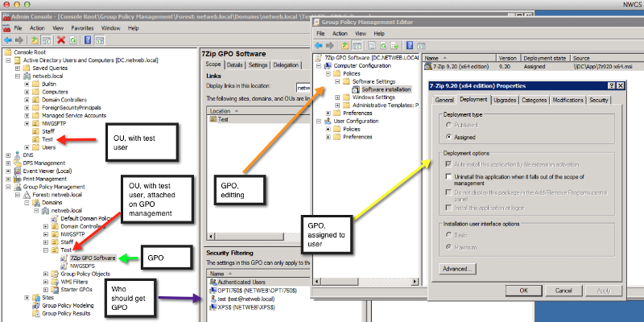Click the Apply button
Image resolution: width=644 pixels, height=322 pixels.
coord(603,291)
